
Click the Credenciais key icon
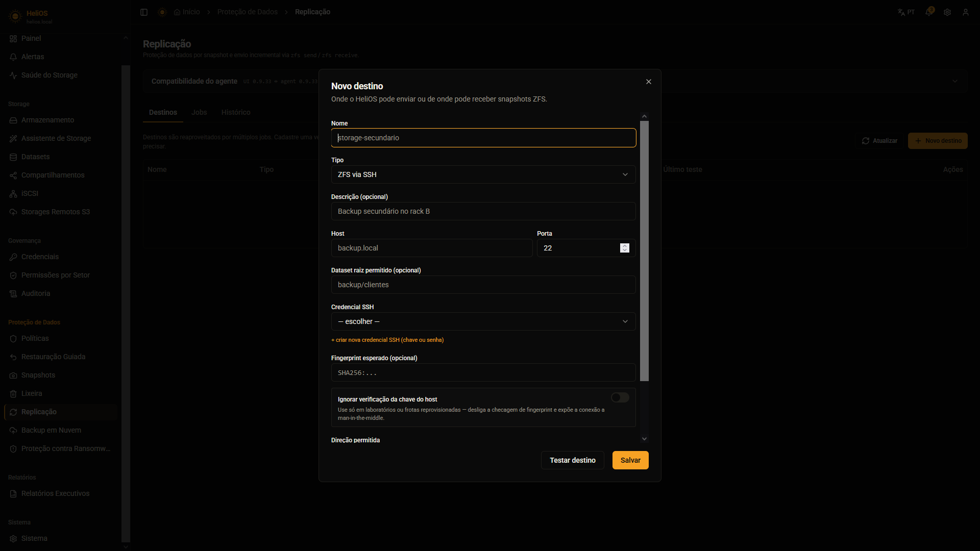pyautogui.click(x=13, y=257)
